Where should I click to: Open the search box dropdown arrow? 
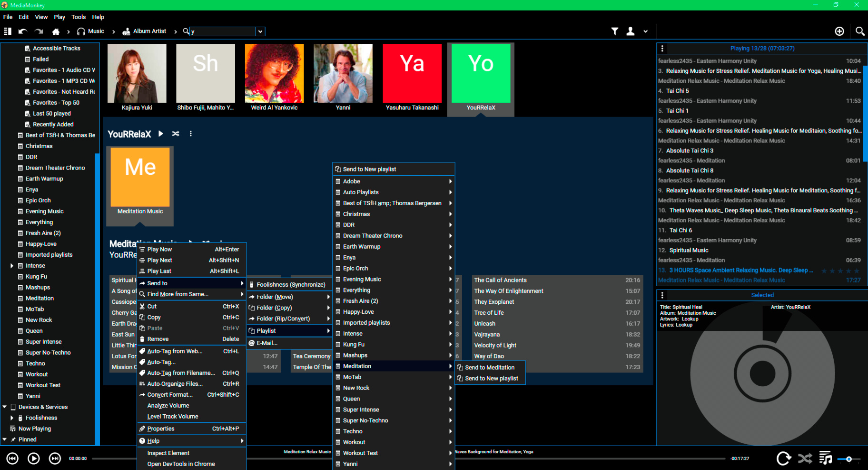coord(260,31)
